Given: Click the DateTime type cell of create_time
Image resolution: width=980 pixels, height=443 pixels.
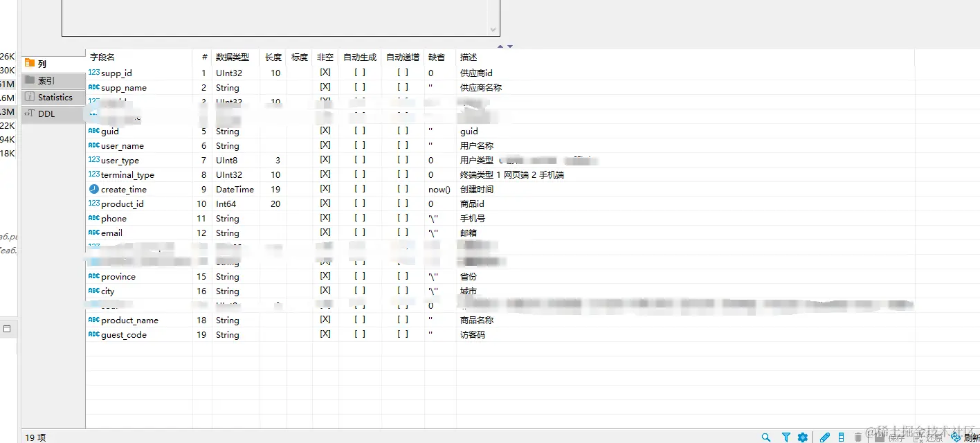Looking at the screenshot, I should coord(235,189).
